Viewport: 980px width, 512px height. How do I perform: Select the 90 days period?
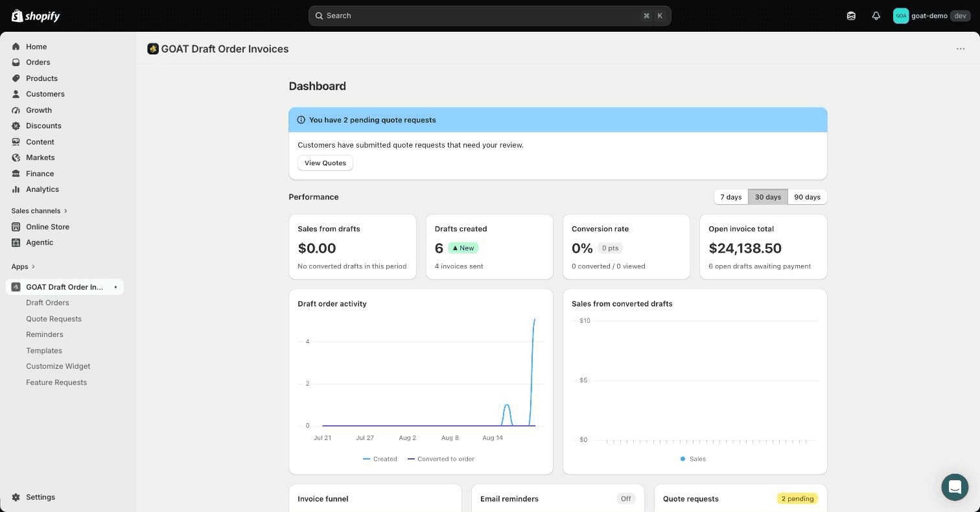point(808,197)
